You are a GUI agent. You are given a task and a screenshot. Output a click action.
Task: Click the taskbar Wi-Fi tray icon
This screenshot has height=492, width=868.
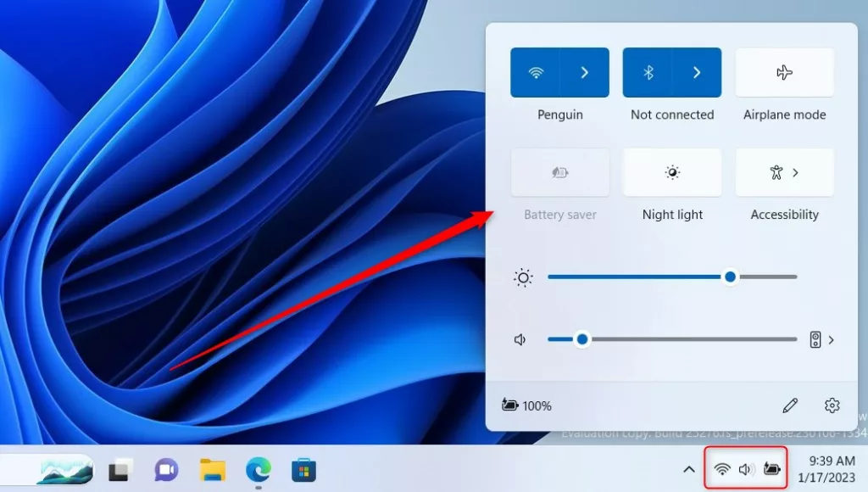722,469
